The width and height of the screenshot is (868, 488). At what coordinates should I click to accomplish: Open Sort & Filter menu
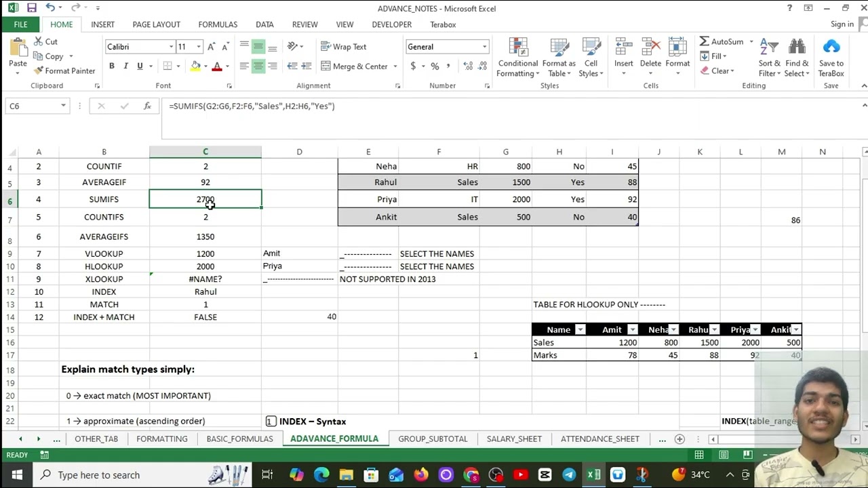click(x=770, y=58)
